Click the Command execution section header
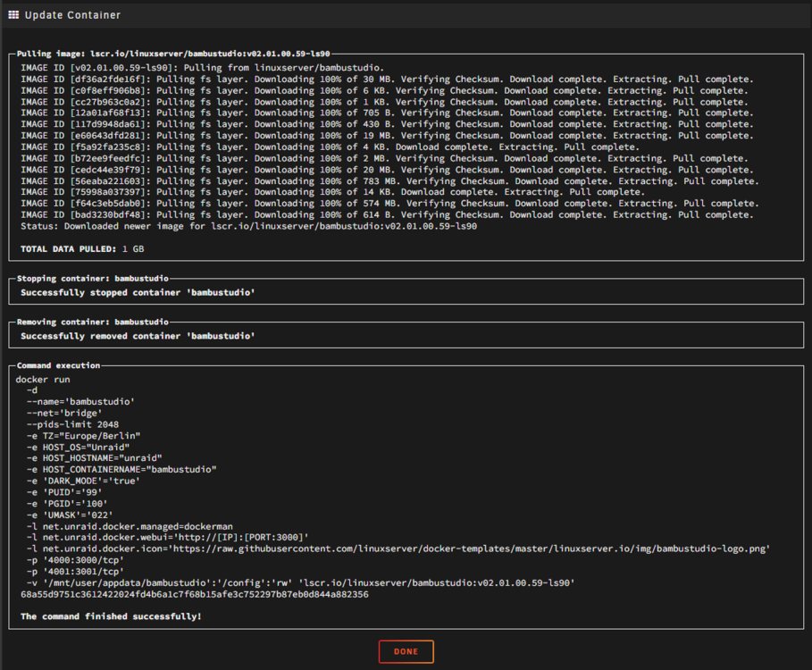 (x=59, y=365)
